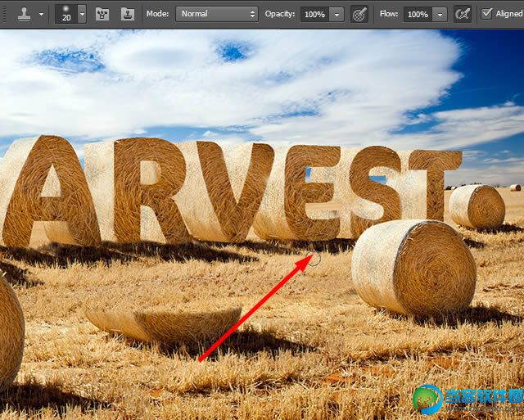Click the letter V in the hay text

tap(226, 190)
